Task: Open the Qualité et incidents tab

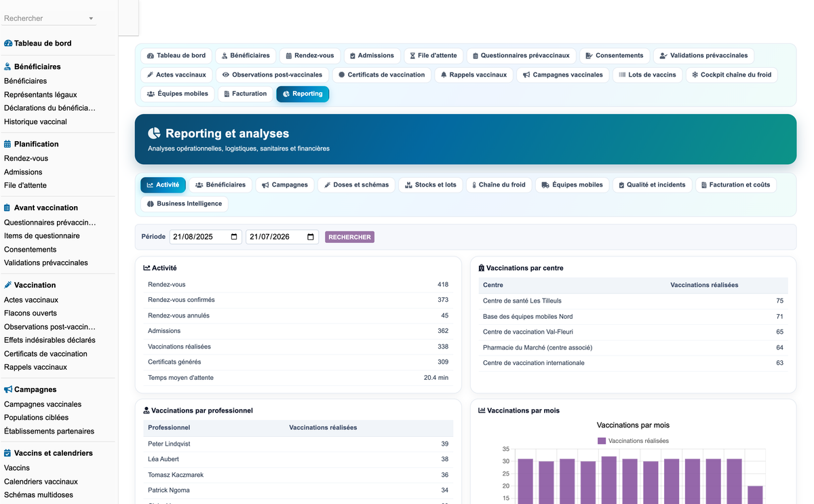Action: click(x=652, y=185)
